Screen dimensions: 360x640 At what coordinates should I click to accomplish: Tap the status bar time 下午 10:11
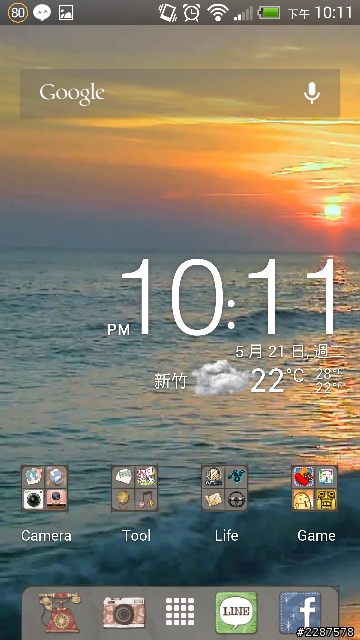pos(320,13)
